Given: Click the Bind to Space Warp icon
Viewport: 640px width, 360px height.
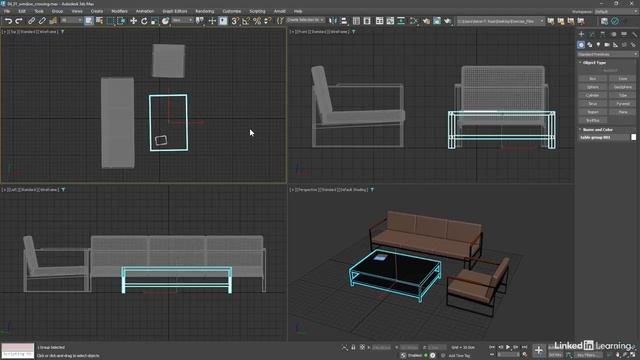Looking at the screenshot, I should pos(53,20).
